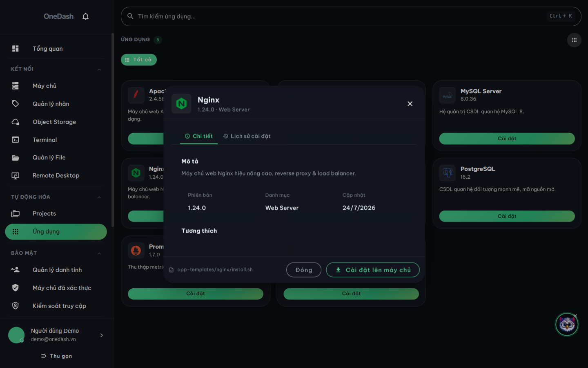Click Thu gọn sidebar collapse button
The width and height of the screenshot is (588, 368).
pos(57,356)
